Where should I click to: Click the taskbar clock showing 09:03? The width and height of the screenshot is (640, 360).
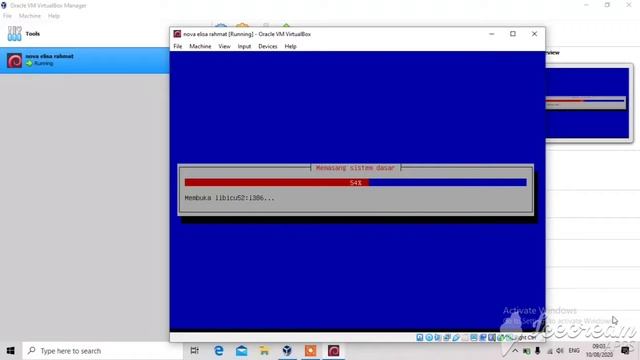[599, 351]
